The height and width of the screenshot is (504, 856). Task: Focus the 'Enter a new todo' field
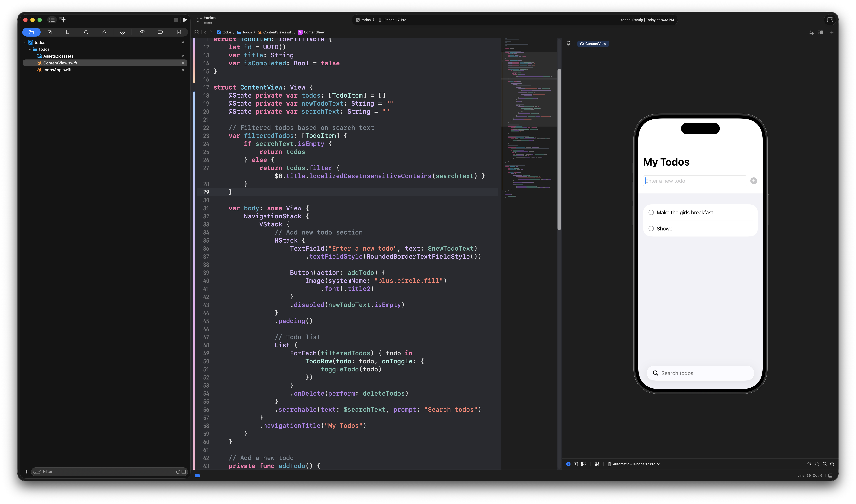pos(695,181)
